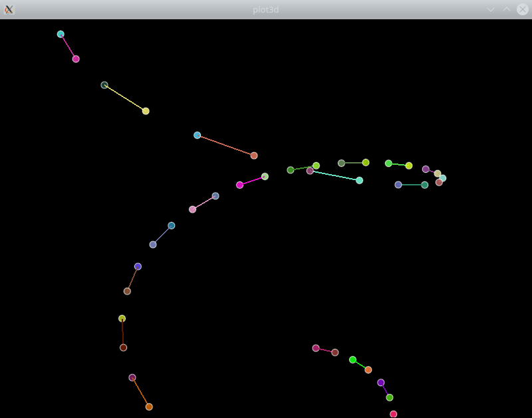Select the cyan dot in the upper left corner
This screenshot has width=532, height=418.
coord(61,33)
